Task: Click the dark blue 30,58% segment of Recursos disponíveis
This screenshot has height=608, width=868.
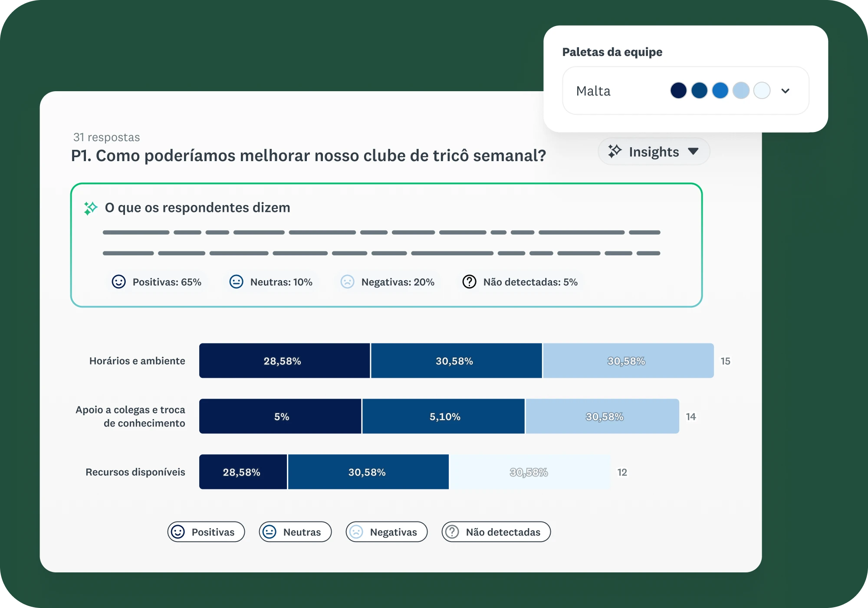Action: [x=368, y=472]
